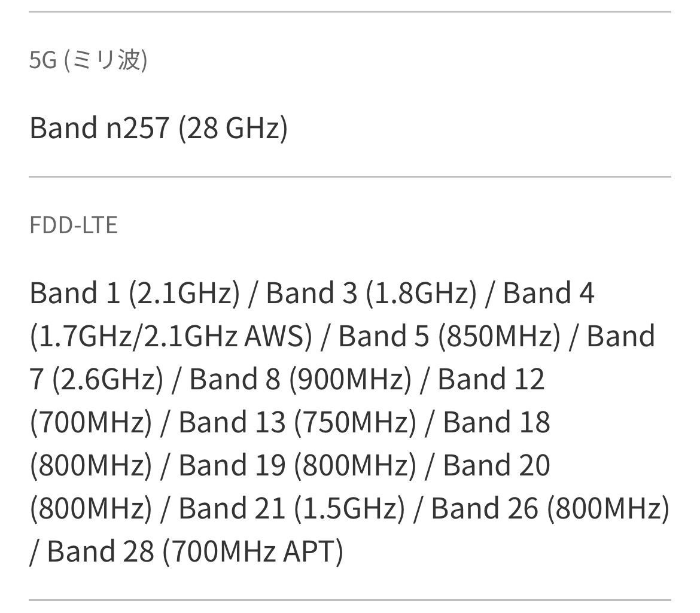Click the (2.6GHz) frequency text
This screenshot has width=700, height=613.
pyautogui.click(x=108, y=379)
